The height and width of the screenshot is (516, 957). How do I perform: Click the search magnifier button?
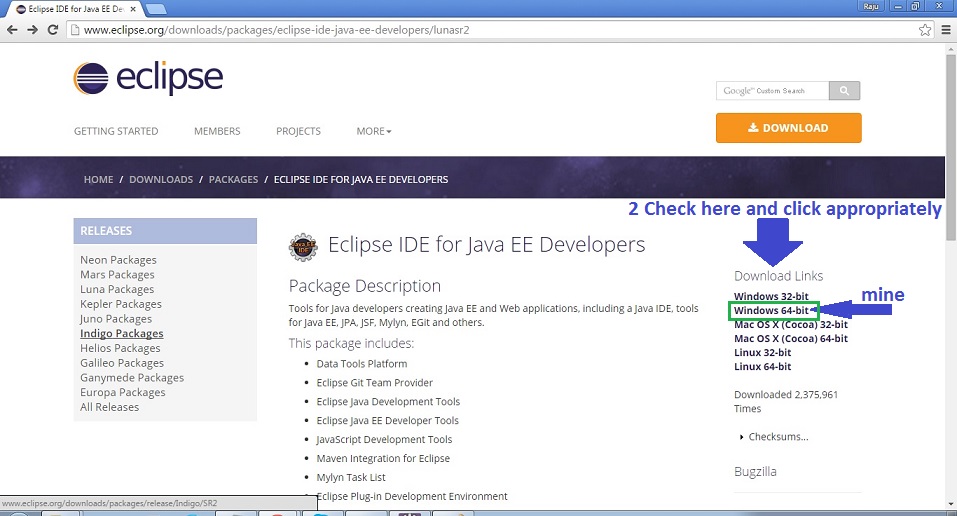(x=844, y=90)
